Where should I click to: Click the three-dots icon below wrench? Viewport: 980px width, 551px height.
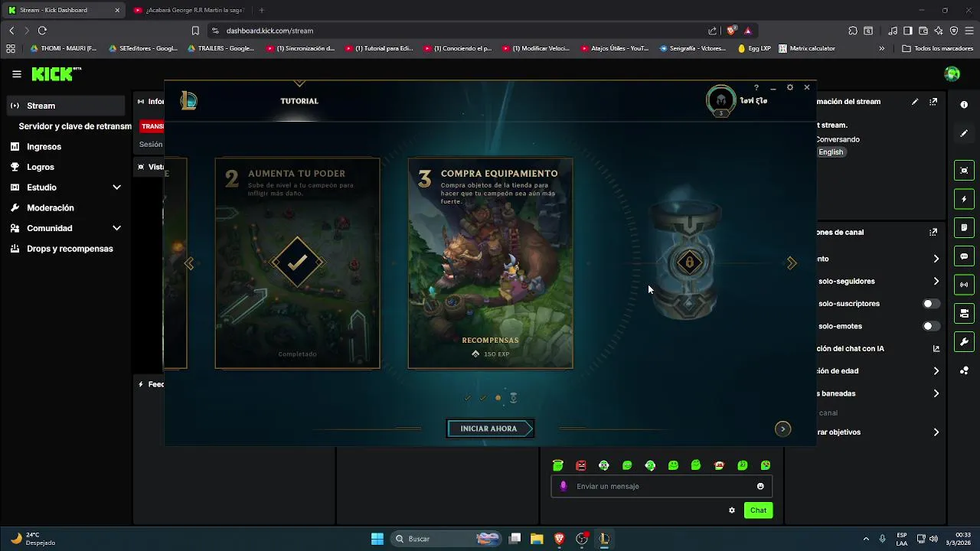964,370
